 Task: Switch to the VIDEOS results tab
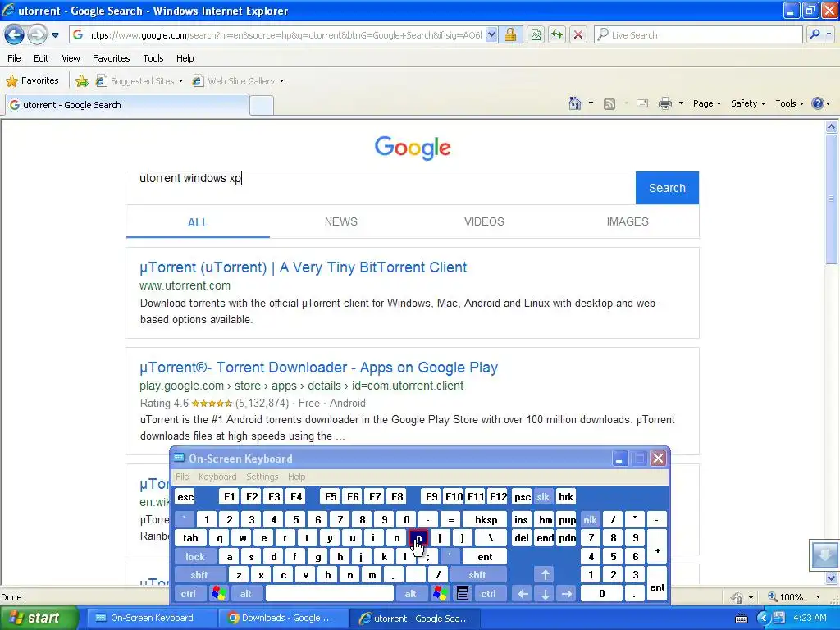pyautogui.click(x=484, y=221)
